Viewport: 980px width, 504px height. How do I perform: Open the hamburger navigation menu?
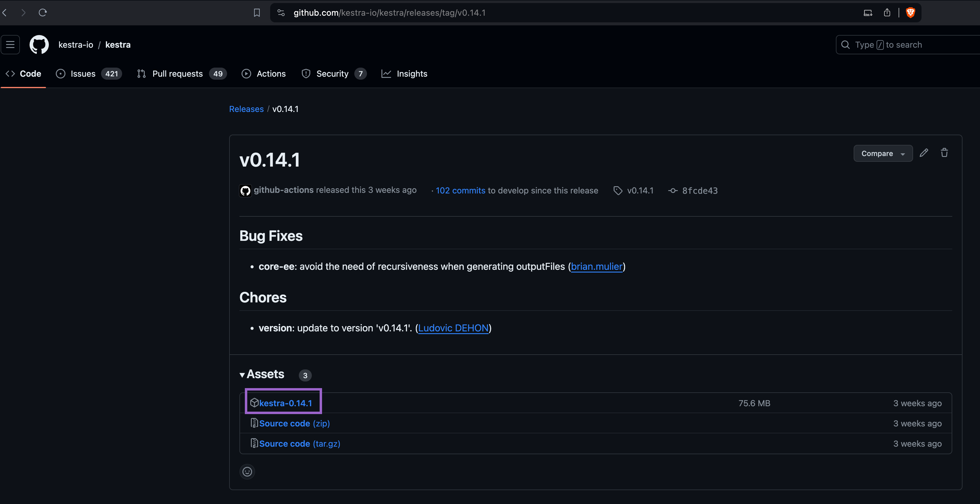point(10,45)
